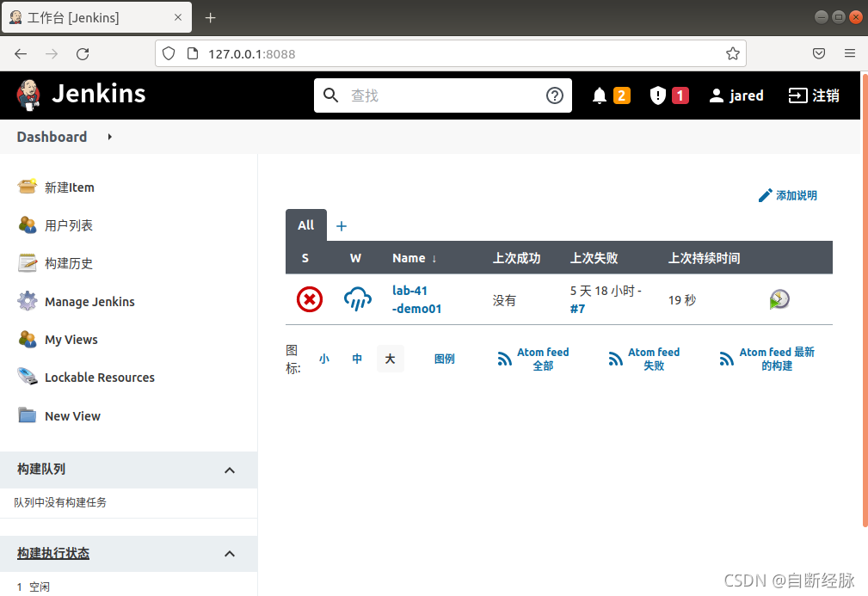
Task: Open My Views in the sidebar
Action: coord(72,339)
